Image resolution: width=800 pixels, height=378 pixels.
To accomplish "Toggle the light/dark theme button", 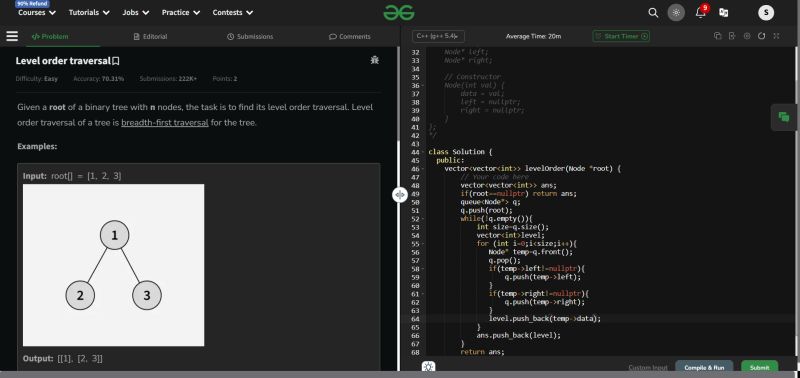I will [x=677, y=13].
